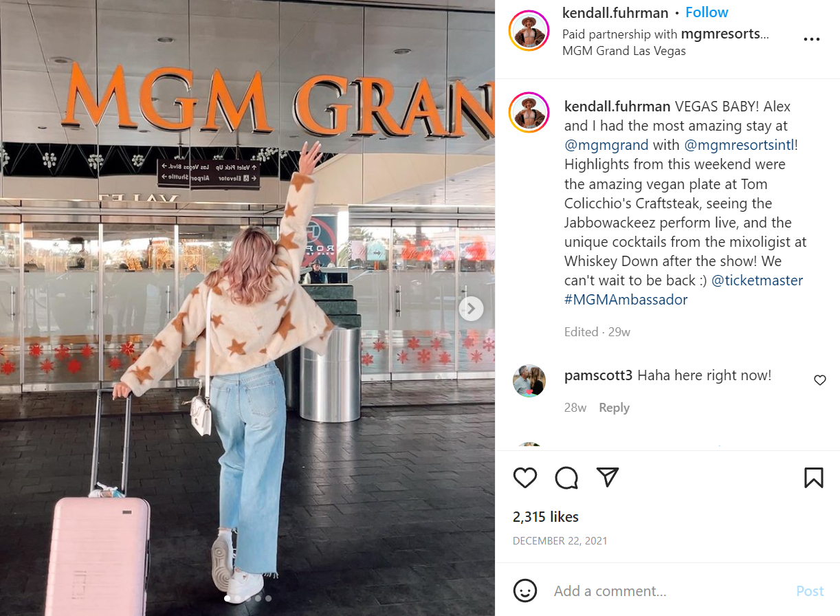Go to next photo with carousel arrow
Screen dimensions: 840x616
(x=471, y=309)
